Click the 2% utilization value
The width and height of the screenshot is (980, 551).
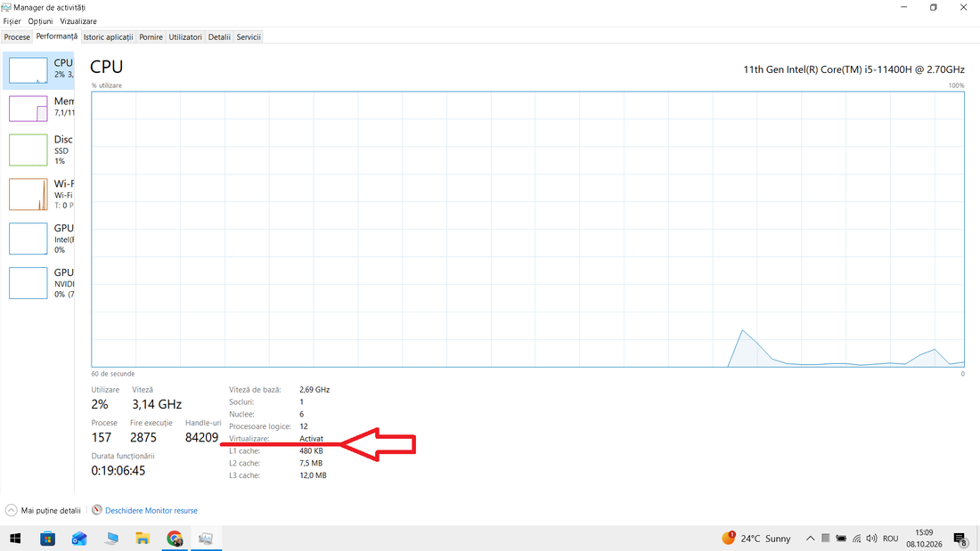100,404
